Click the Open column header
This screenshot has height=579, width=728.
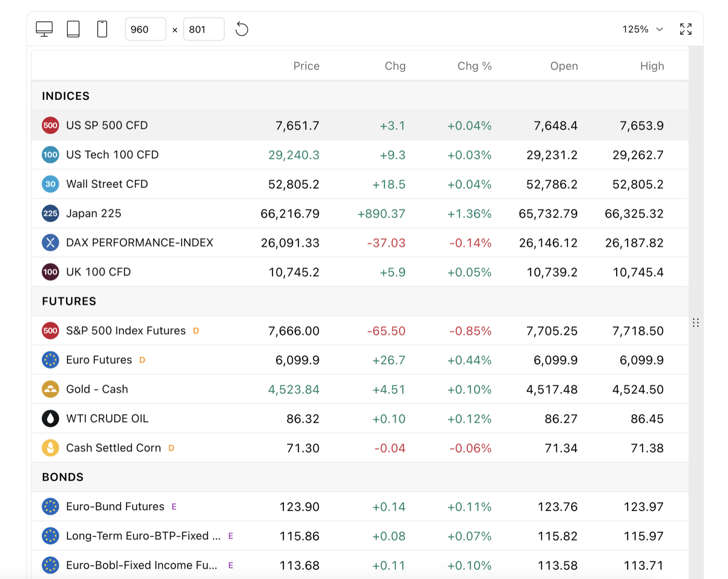coord(564,66)
